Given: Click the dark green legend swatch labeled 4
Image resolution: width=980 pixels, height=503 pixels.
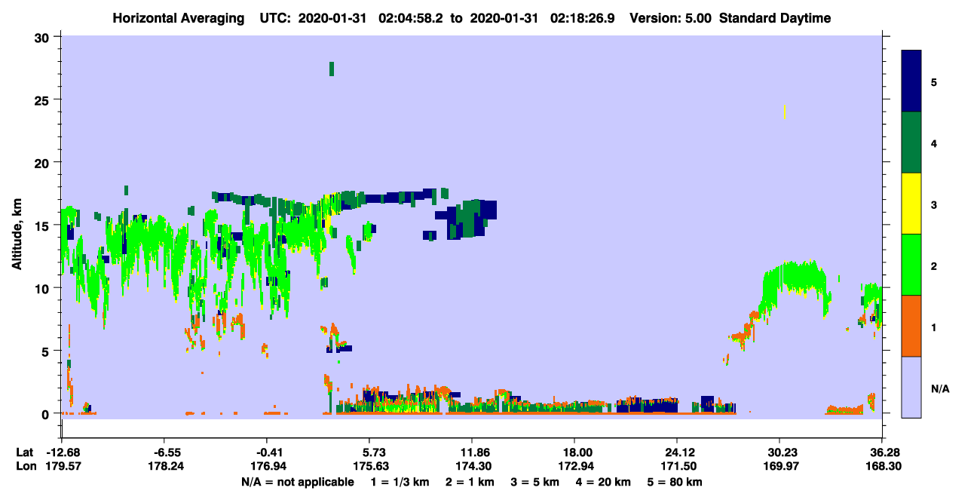Looking at the screenshot, I should tap(911, 143).
